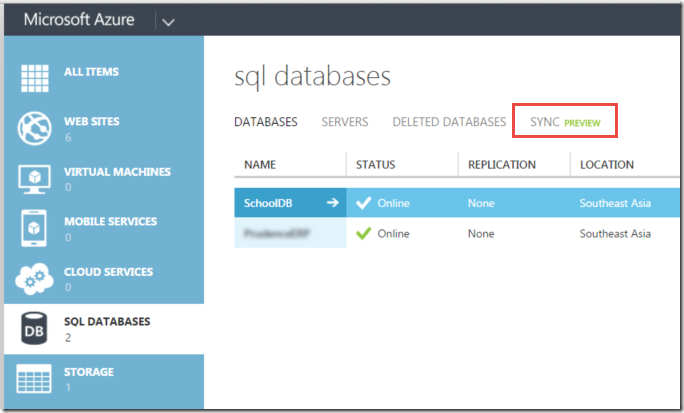Select ALL ITEMS in the sidebar
The height and width of the screenshot is (413, 684).
click(91, 72)
